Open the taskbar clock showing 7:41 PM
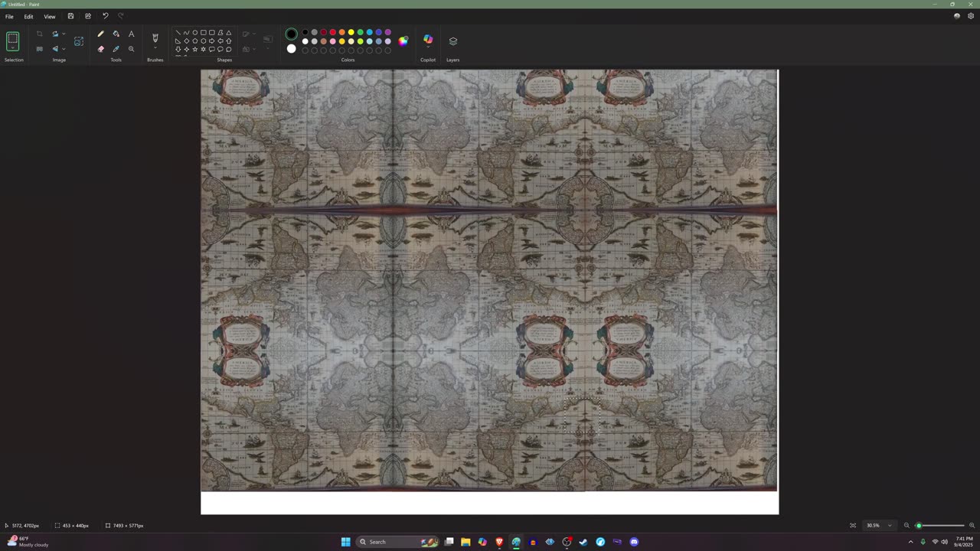Image resolution: width=980 pixels, height=551 pixels. pyautogui.click(x=963, y=542)
